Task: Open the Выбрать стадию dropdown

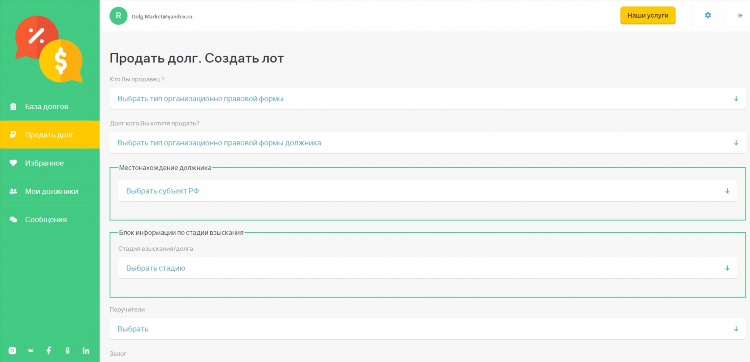Action: 428,268
